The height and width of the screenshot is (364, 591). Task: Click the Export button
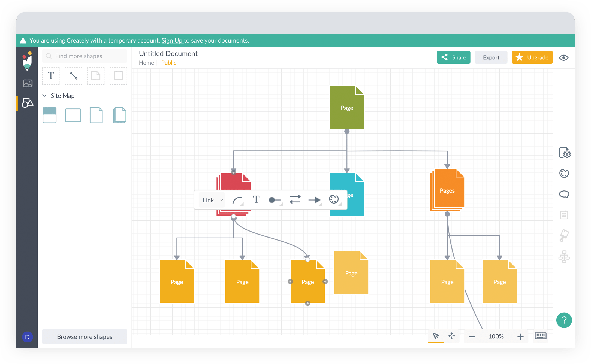click(x=491, y=57)
